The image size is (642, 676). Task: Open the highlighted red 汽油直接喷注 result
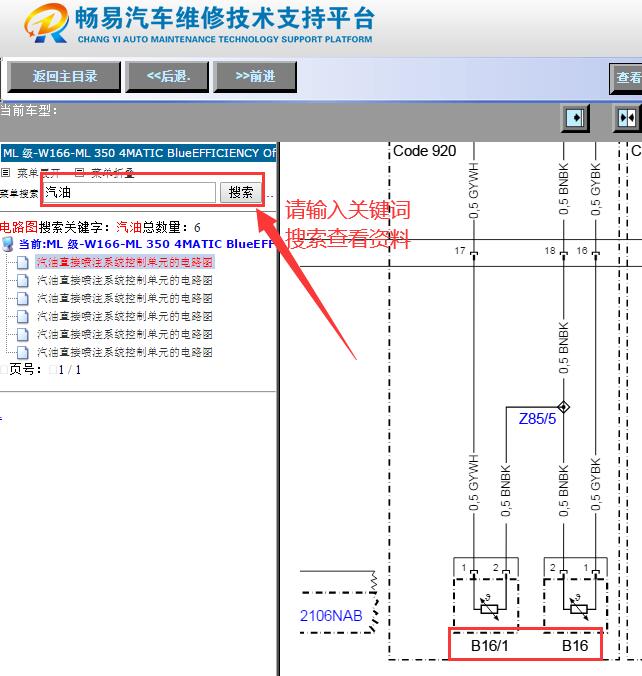pyautogui.click(x=125, y=262)
